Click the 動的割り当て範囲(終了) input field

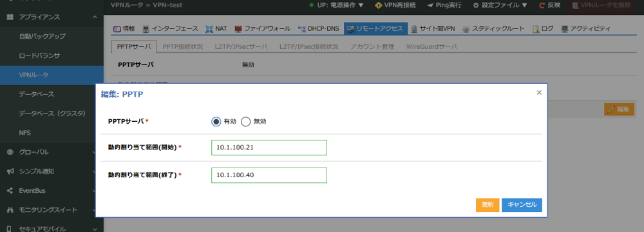(269, 175)
